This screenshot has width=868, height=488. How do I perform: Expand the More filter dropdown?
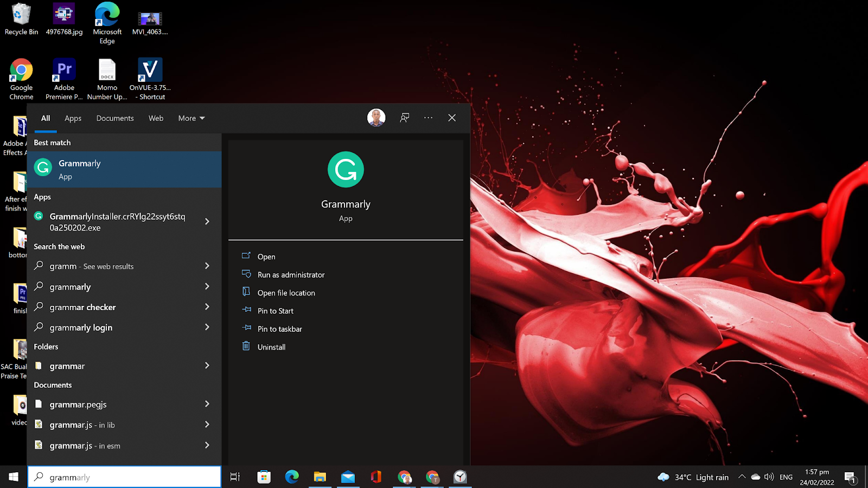(192, 118)
